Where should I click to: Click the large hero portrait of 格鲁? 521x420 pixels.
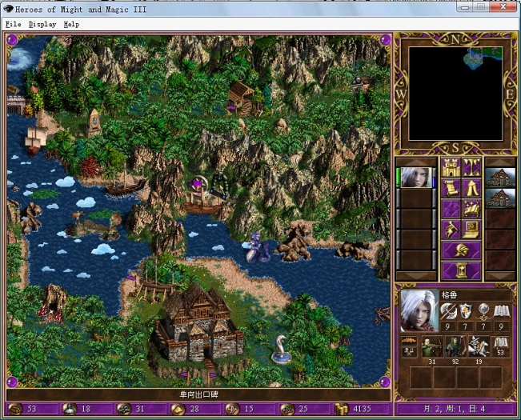point(419,310)
